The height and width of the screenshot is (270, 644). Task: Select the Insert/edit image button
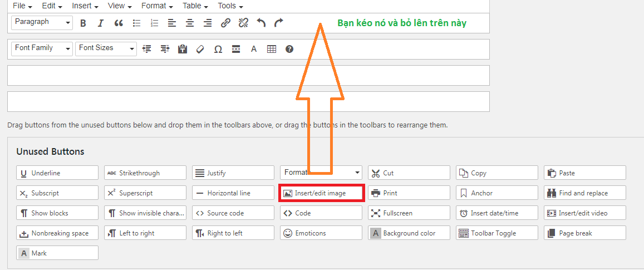321,193
